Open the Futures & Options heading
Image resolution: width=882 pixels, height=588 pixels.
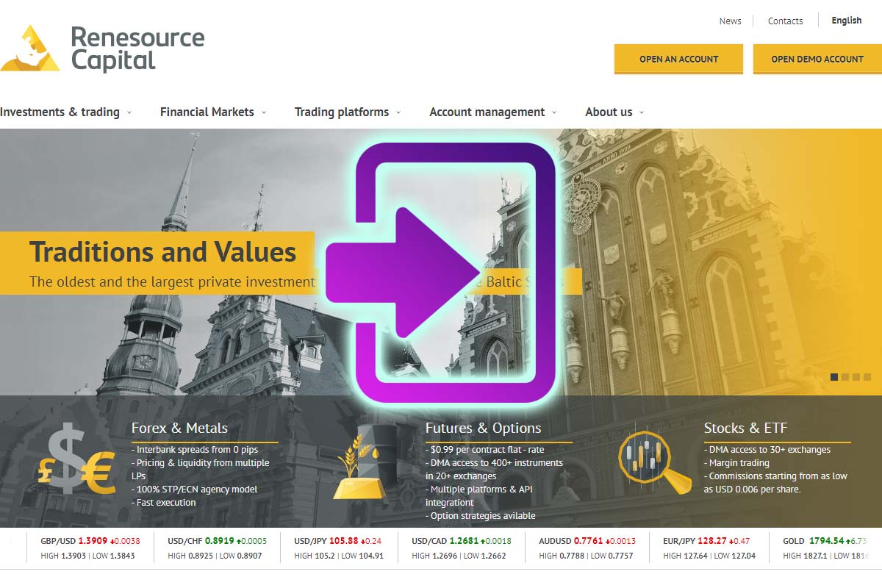483,428
